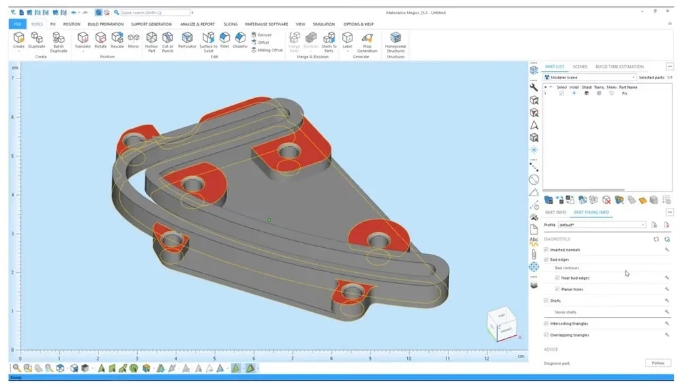Screen dimensions: 679x387
Task: Click the fix wrench beside Inverted normals
Action: [667, 250]
